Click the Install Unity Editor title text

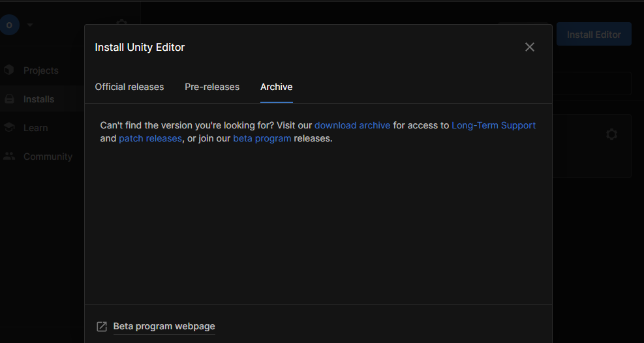click(140, 47)
